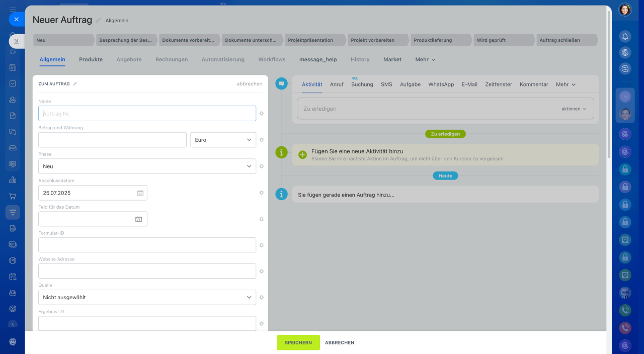Open gear settings for Betrag und Währung

(262, 140)
